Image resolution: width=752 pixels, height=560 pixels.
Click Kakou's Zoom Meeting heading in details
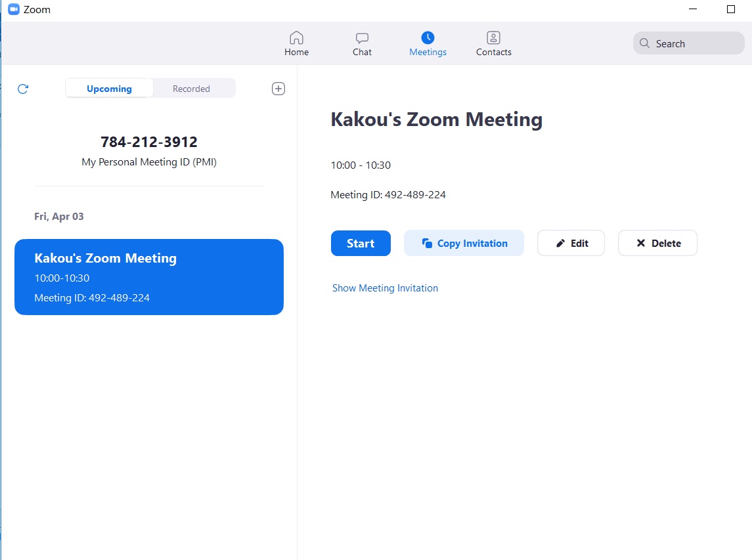(437, 119)
